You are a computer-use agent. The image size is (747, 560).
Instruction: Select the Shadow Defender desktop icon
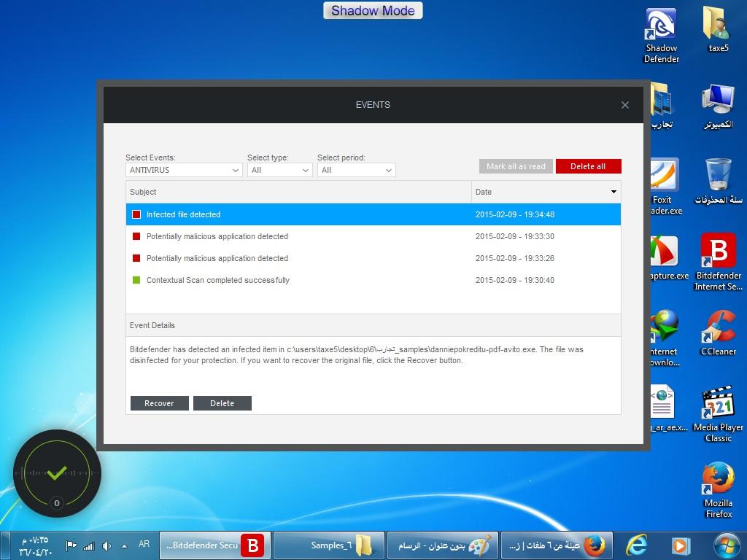pos(661,36)
